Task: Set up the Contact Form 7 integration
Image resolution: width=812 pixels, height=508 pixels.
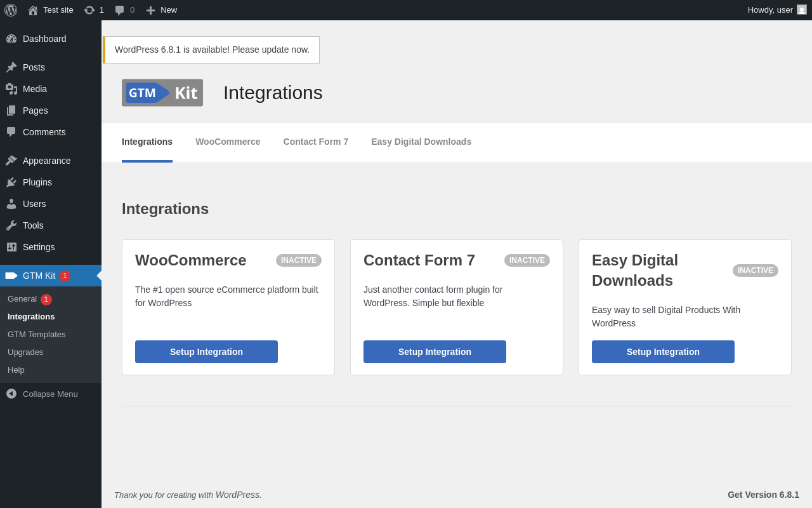Action: pyautogui.click(x=435, y=352)
